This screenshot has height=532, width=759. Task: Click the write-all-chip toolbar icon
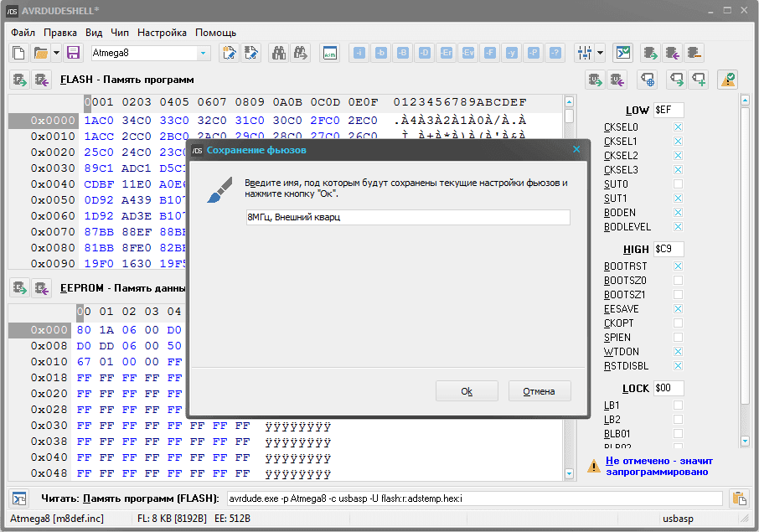click(673, 53)
